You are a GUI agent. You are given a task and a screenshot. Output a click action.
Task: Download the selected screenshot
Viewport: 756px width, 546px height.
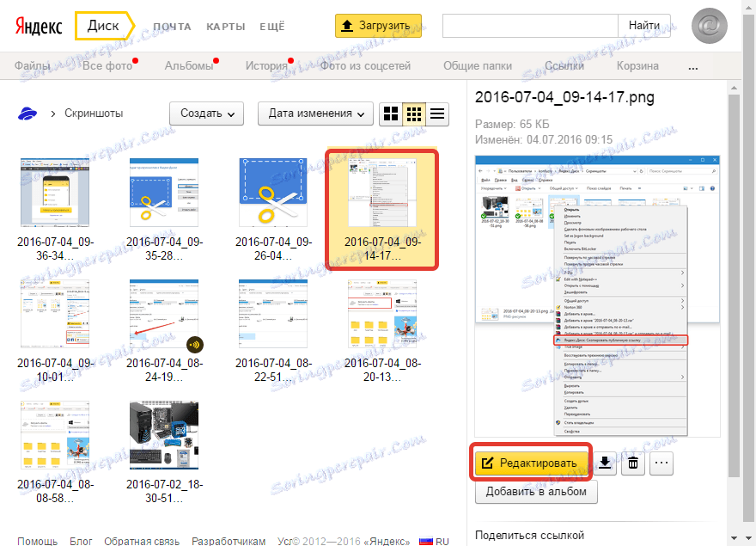click(x=605, y=463)
